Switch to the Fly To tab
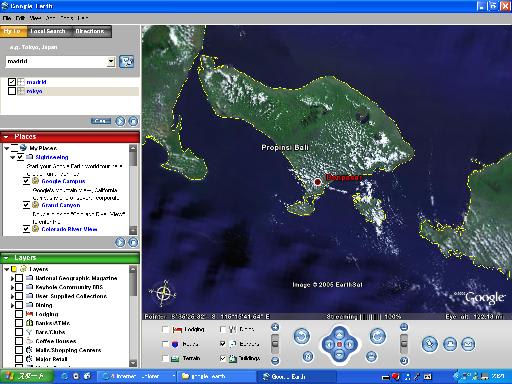 tap(13, 31)
